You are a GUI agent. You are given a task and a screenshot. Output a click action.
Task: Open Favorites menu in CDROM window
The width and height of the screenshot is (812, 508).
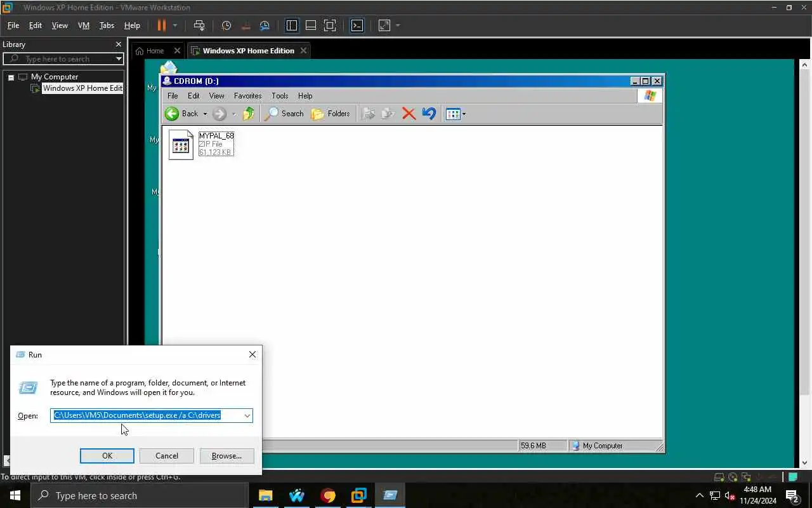coord(247,96)
